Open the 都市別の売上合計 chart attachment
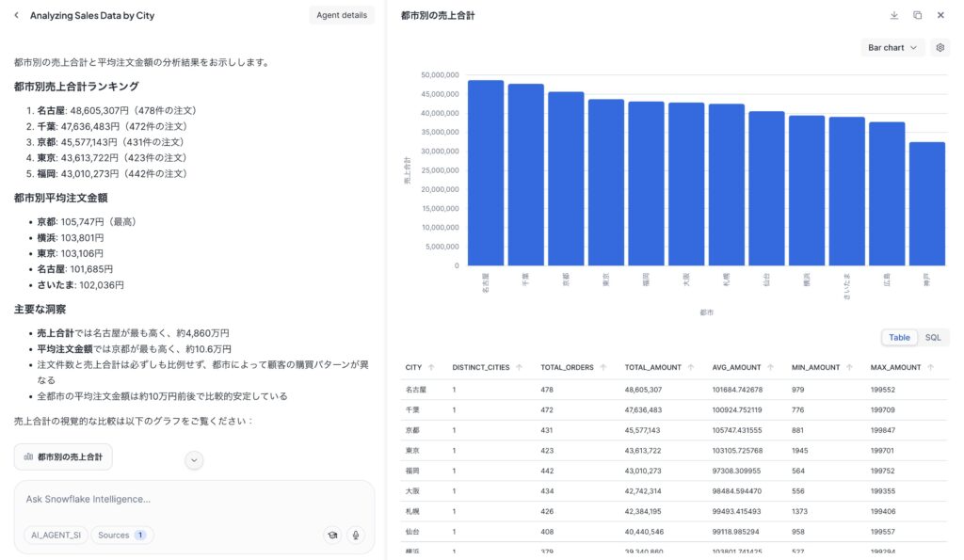This screenshot has width=964, height=560. (63, 456)
